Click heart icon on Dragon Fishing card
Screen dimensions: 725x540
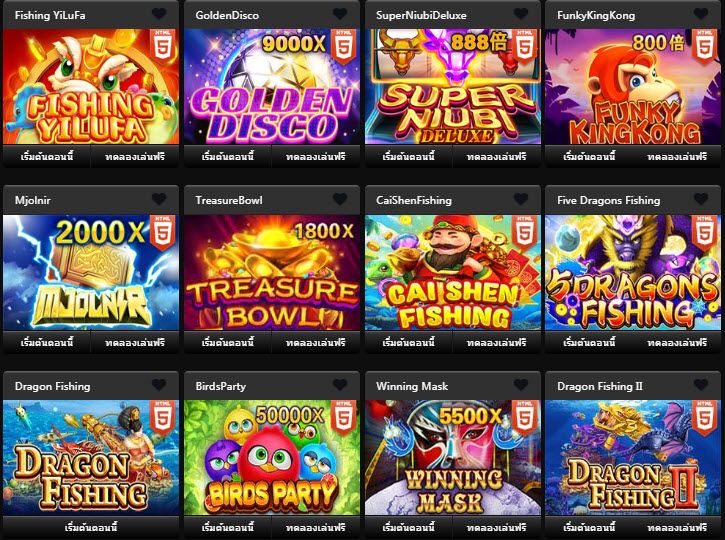159,385
